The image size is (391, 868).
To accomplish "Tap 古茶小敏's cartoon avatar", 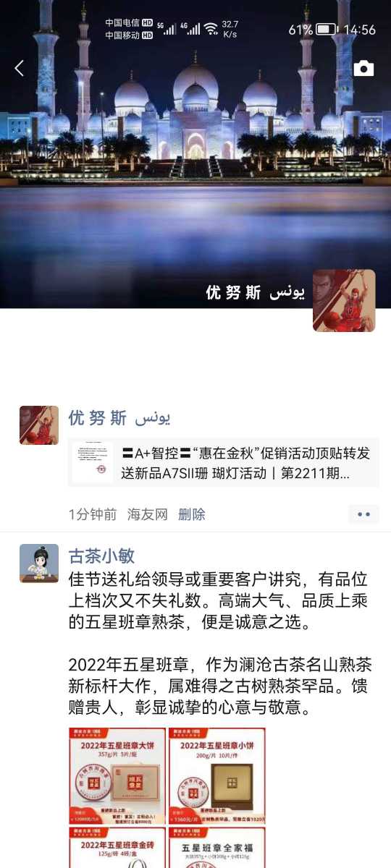I will (x=39, y=563).
